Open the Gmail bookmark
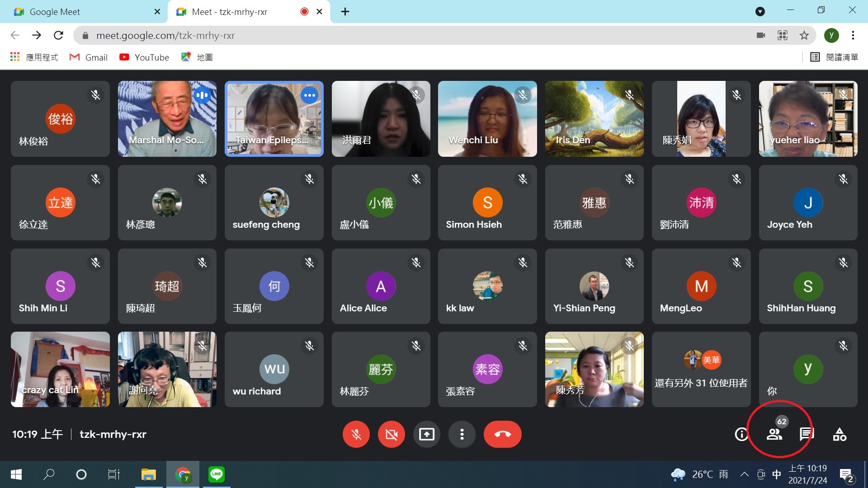 point(88,57)
